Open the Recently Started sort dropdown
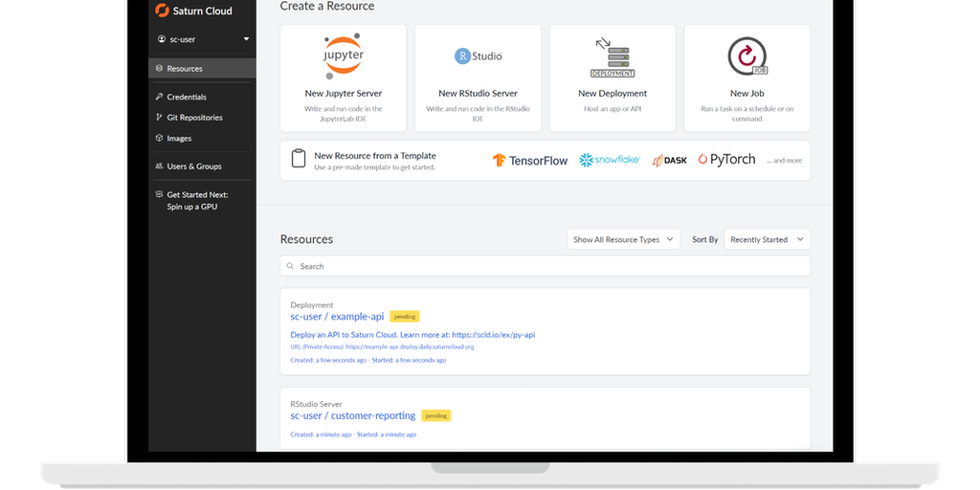The image size is (980, 490). [767, 239]
